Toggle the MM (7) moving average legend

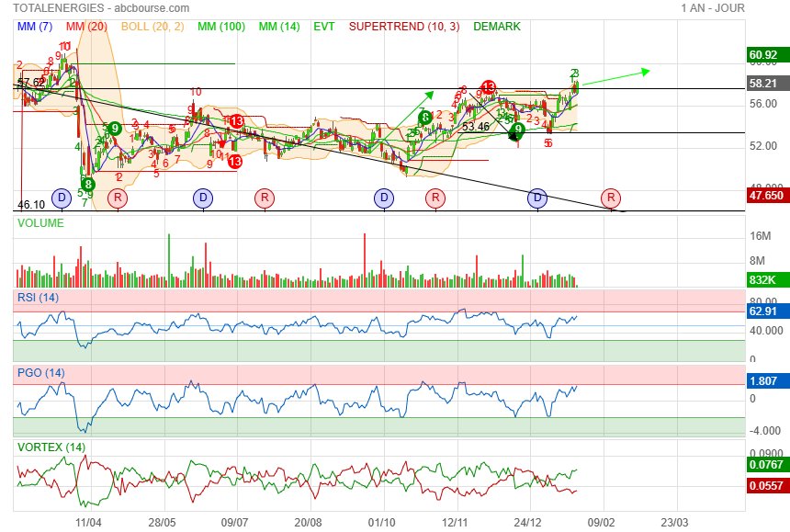(x=35, y=27)
